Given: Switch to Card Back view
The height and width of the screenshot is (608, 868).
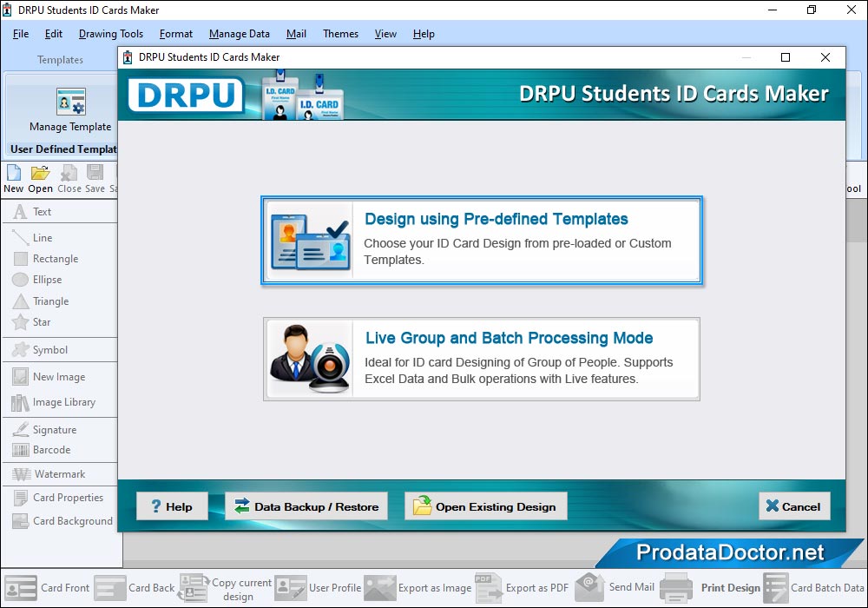Looking at the screenshot, I should pyautogui.click(x=135, y=588).
